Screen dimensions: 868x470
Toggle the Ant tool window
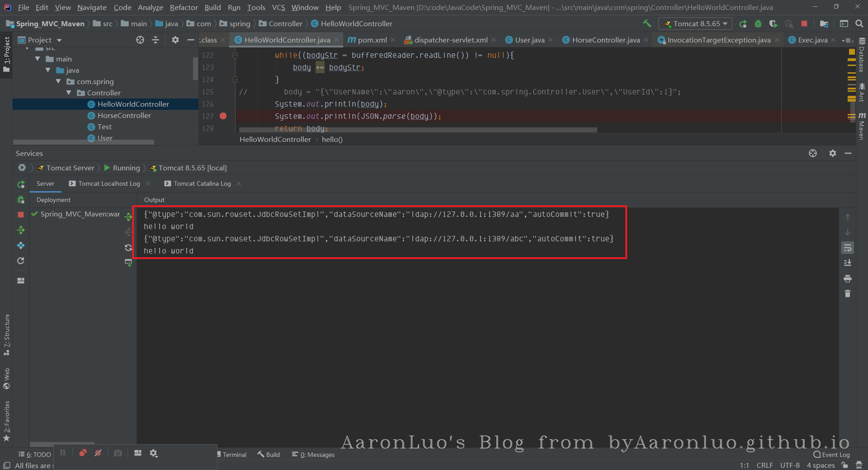pos(862,92)
